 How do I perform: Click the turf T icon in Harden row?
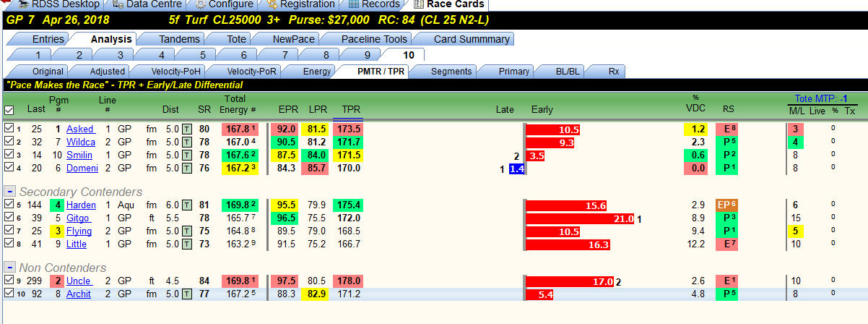[x=187, y=205]
